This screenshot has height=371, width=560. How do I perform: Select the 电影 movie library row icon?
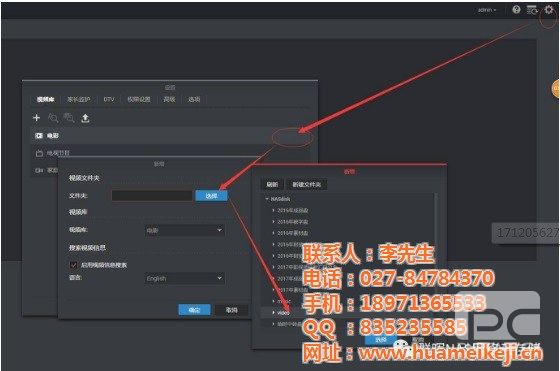coord(39,136)
